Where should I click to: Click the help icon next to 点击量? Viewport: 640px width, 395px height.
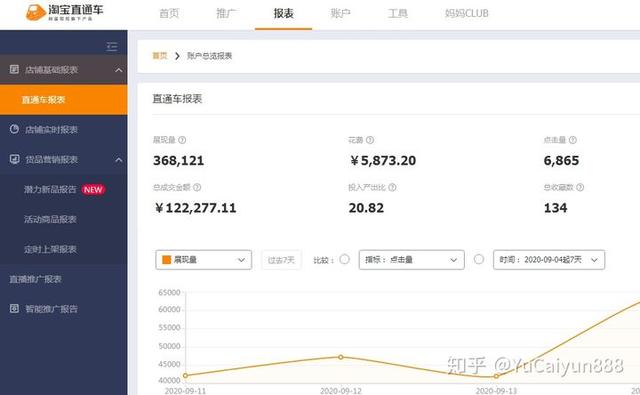573,140
